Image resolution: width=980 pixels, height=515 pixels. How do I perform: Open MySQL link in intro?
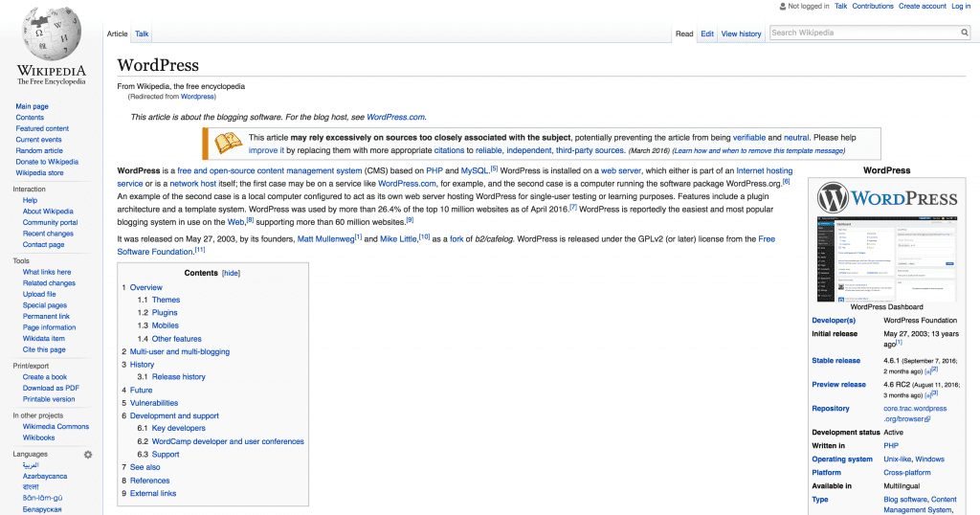point(475,170)
